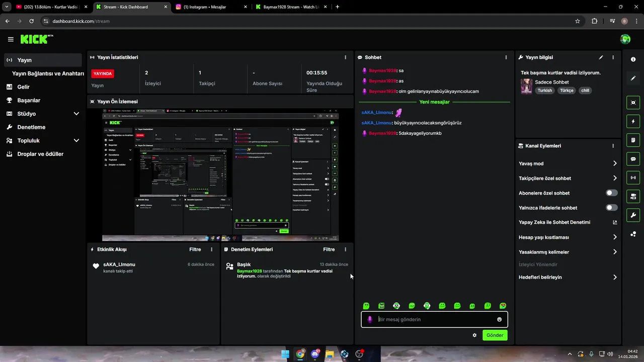The height and width of the screenshot is (362, 644).
Task: Open Filtre in Denetim Eylemleri panel
Action: click(x=329, y=249)
